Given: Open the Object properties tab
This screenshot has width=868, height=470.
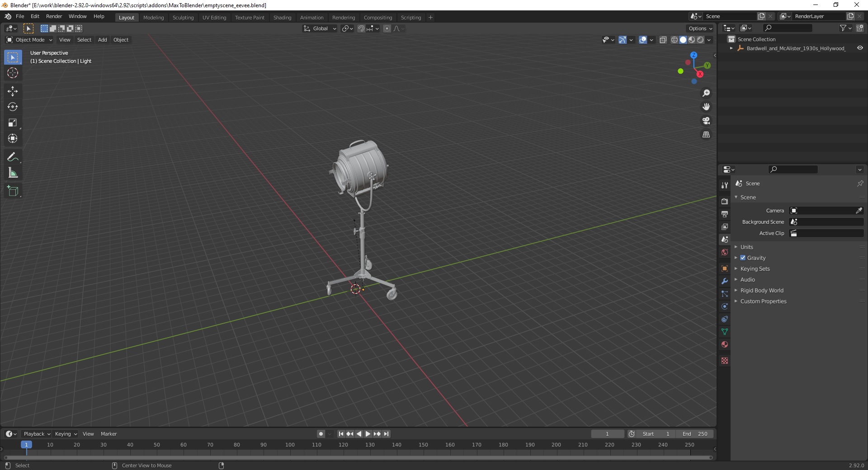Looking at the screenshot, I should (725, 268).
